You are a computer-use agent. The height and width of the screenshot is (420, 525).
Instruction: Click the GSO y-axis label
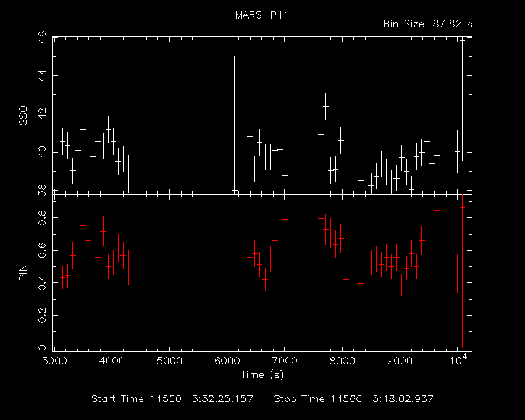click(x=23, y=115)
